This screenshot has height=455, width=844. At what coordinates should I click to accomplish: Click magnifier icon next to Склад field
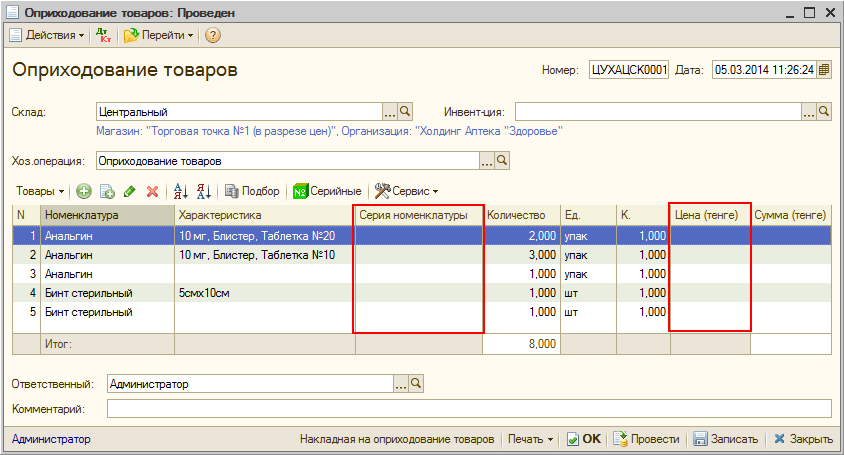click(406, 111)
